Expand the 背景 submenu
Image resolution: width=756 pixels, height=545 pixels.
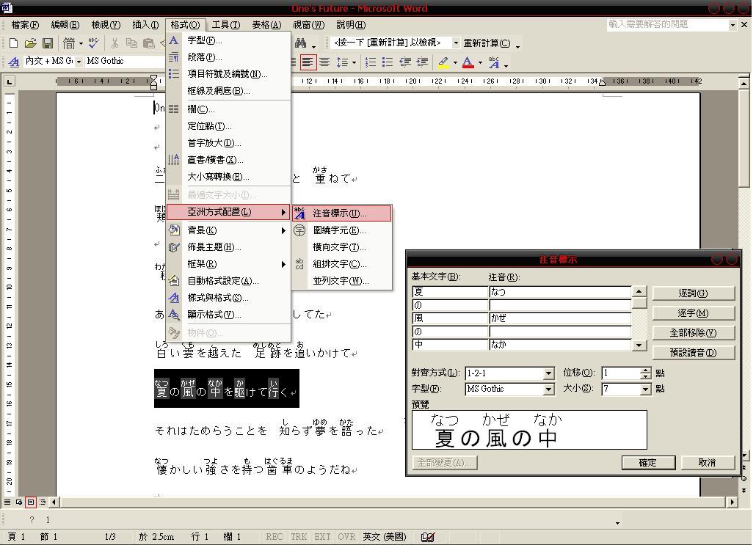click(x=228, y=230)
